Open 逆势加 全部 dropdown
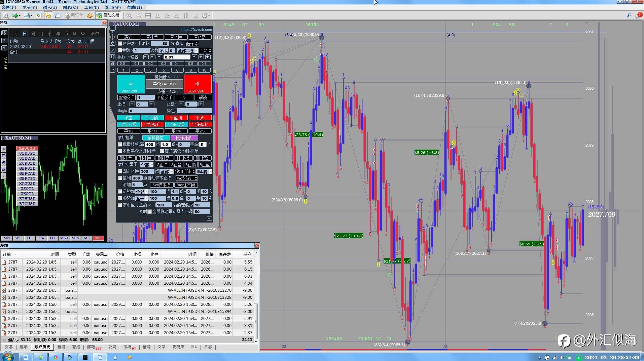644x361 pixels. (x=142, y=192)
